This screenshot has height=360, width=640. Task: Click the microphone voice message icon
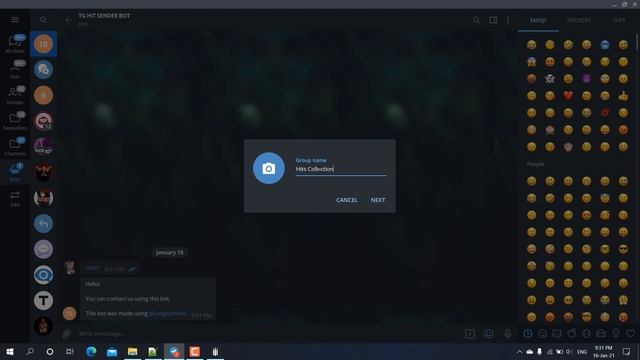pyautogui.click(x=507, y=334)
